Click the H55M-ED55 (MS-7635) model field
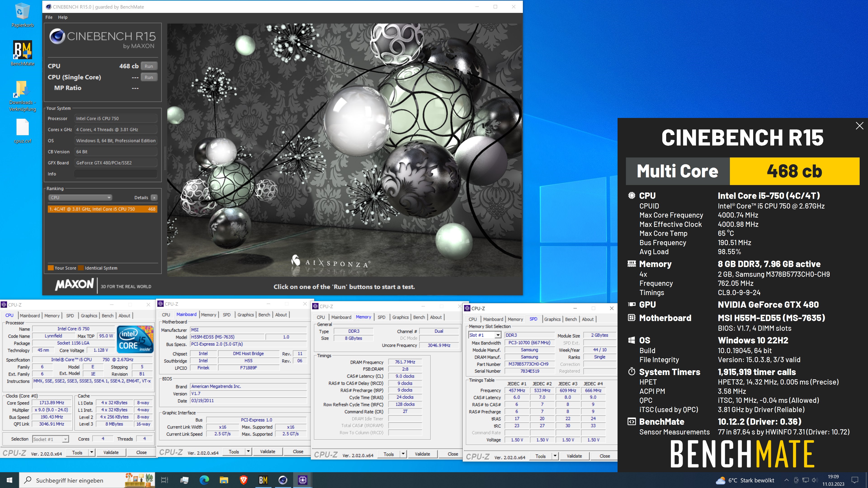 227,337
